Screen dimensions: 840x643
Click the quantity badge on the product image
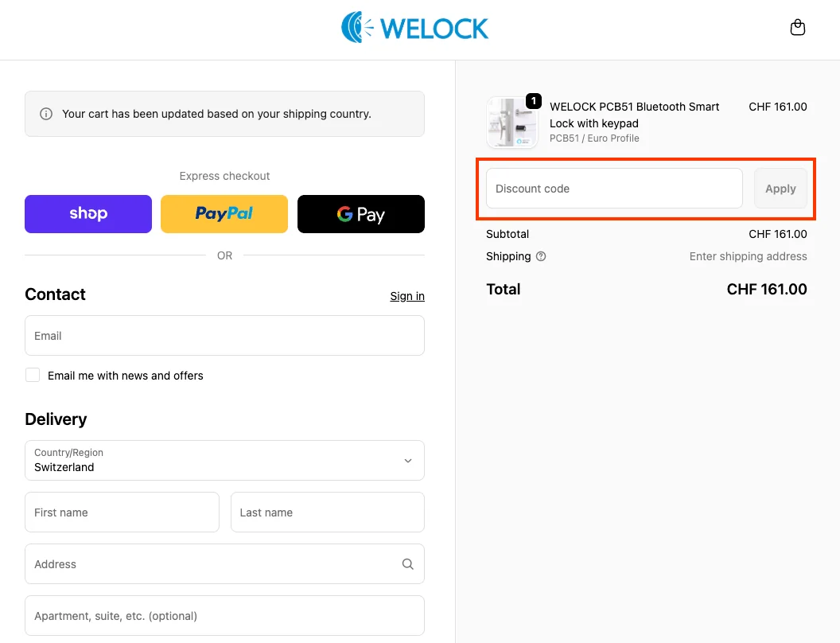tap(533, 101)
